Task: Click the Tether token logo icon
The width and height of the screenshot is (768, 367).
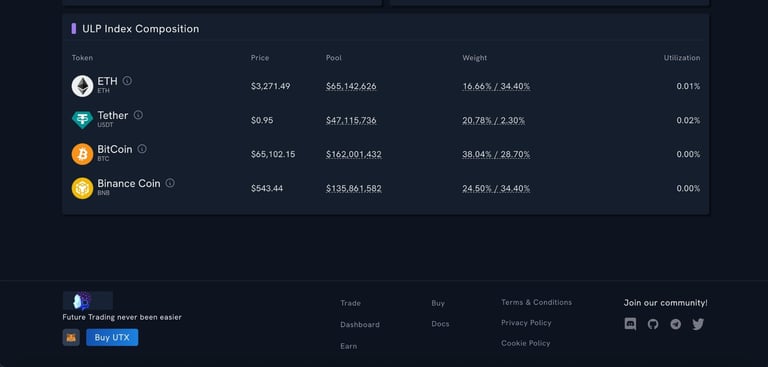Action: coord(82,120)
